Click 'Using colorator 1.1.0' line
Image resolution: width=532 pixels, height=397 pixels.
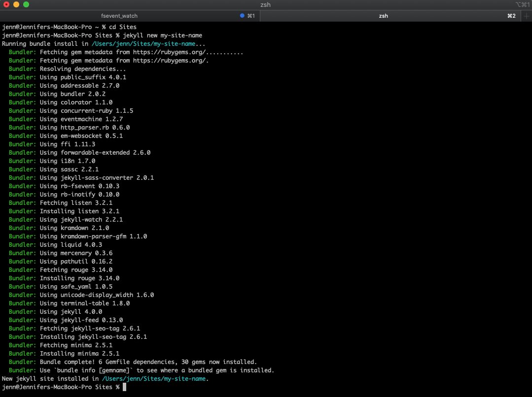76,102
